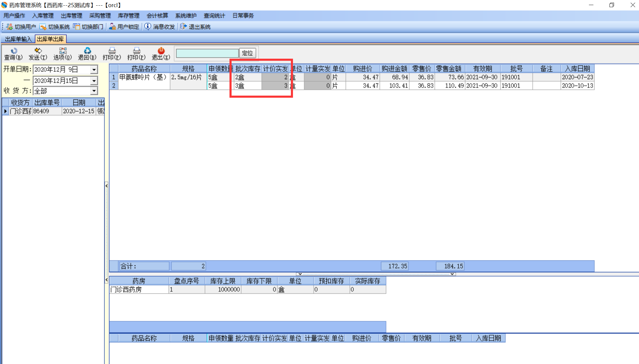
Task: Click the first 打印(P) printer icon
Action: (112, 51)
